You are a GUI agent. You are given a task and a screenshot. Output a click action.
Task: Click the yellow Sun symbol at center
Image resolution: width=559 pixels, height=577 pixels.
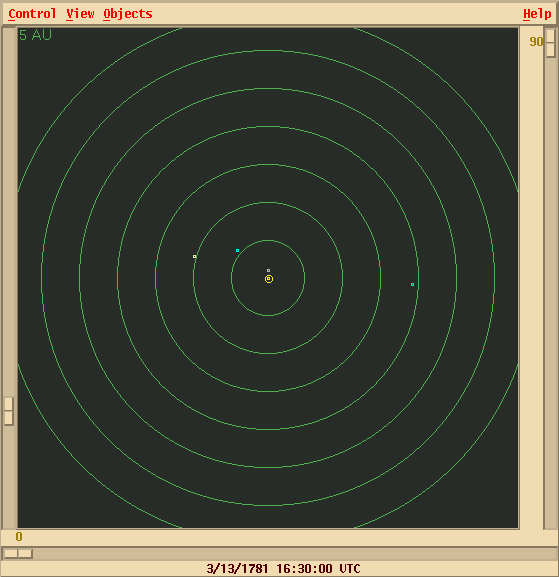269,279
